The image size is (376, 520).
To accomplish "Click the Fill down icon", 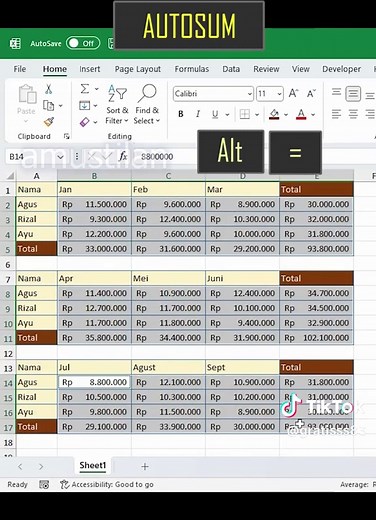I will click(x=84, y=106).
